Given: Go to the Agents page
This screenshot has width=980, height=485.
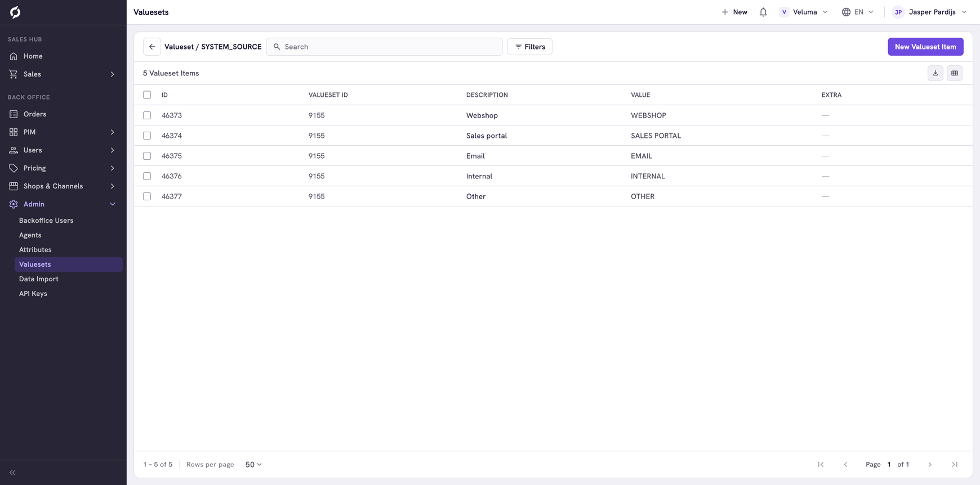Looking at the screenshot, I should pos(30,235).
